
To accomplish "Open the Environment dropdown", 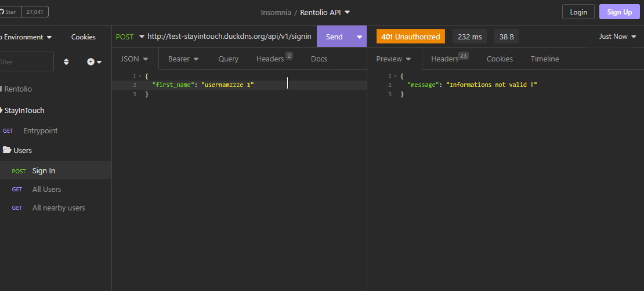I will 25,37.
